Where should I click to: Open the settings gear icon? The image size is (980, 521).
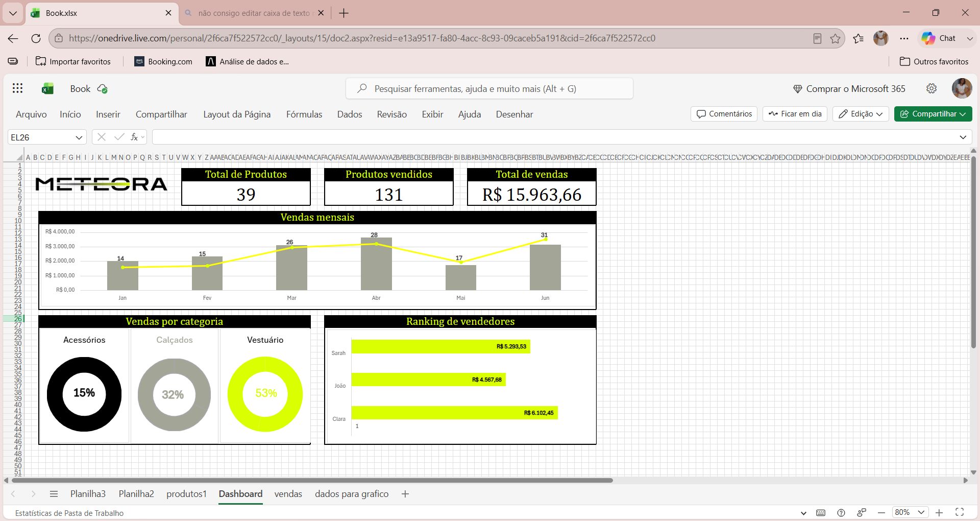(x=932, y=88)
